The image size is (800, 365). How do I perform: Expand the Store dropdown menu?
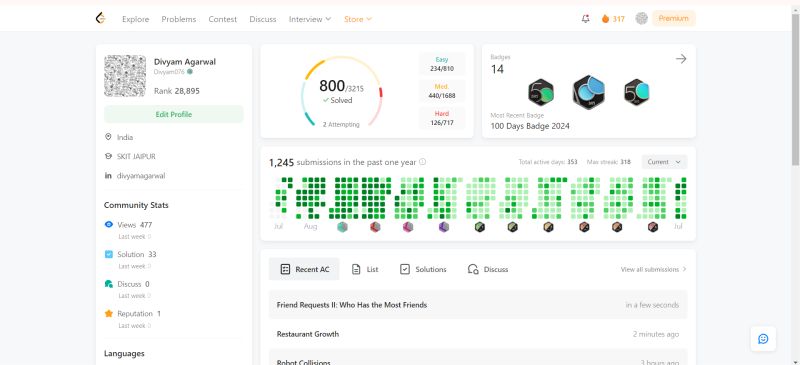tap(358, 19)
